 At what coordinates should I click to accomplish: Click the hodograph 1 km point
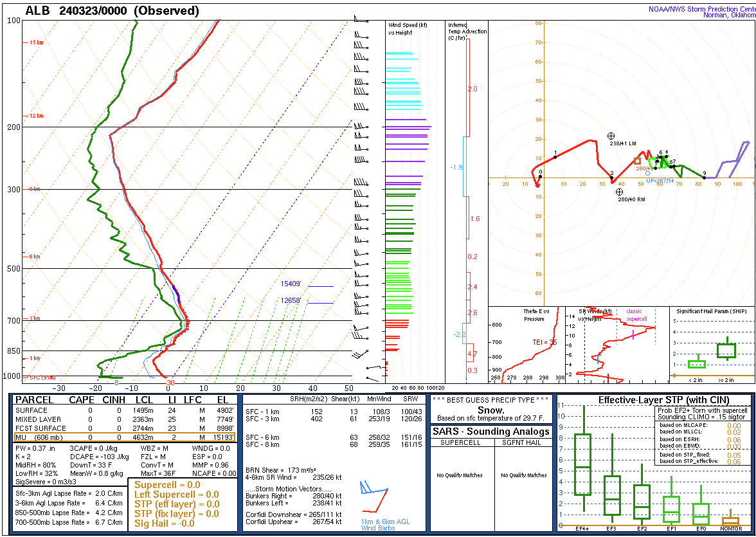coord(555,157)
